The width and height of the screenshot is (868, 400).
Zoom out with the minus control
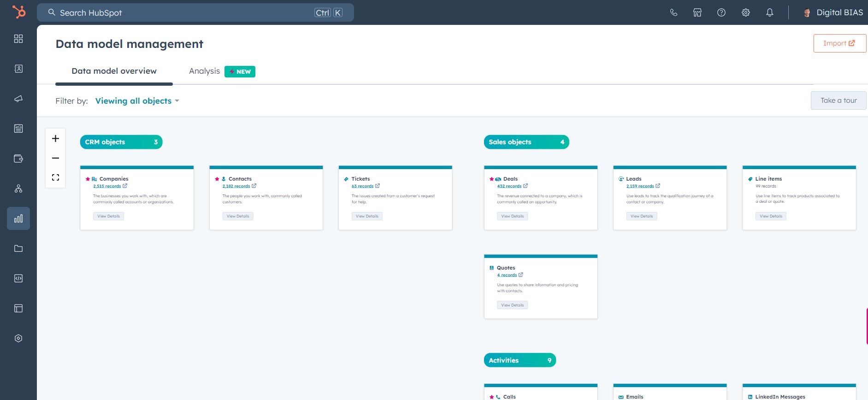(55, 158)
